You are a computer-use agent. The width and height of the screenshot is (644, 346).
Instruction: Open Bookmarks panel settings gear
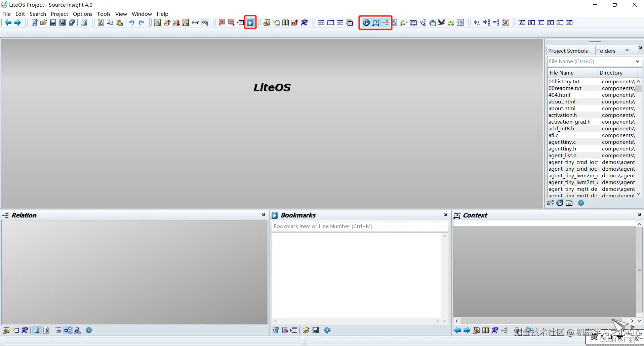(x=327, y=330)
